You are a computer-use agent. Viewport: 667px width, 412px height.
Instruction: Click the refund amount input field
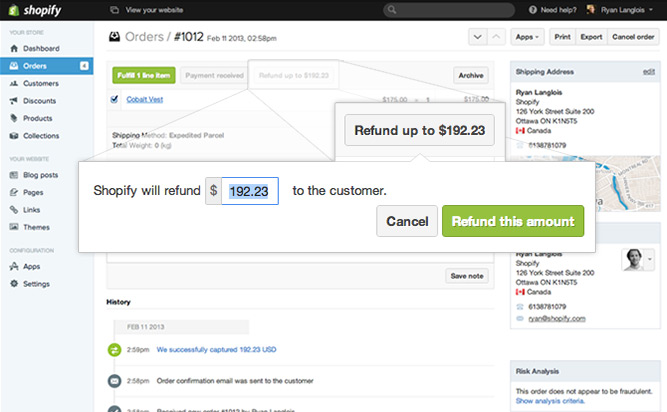250,191
